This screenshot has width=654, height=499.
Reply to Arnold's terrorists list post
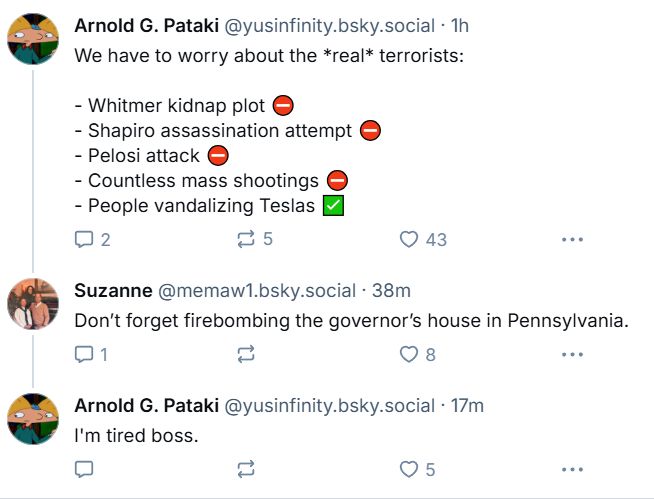tap(92, 239)
